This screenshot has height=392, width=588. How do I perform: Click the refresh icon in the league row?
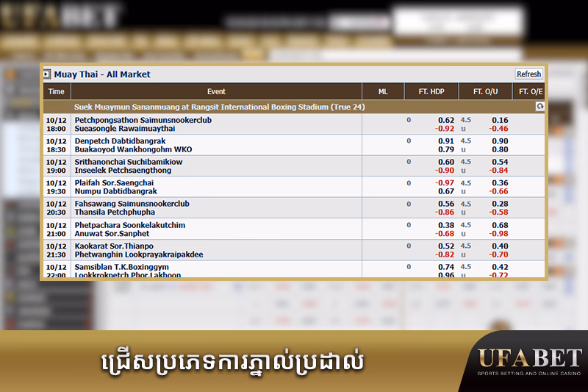point(540,107)
